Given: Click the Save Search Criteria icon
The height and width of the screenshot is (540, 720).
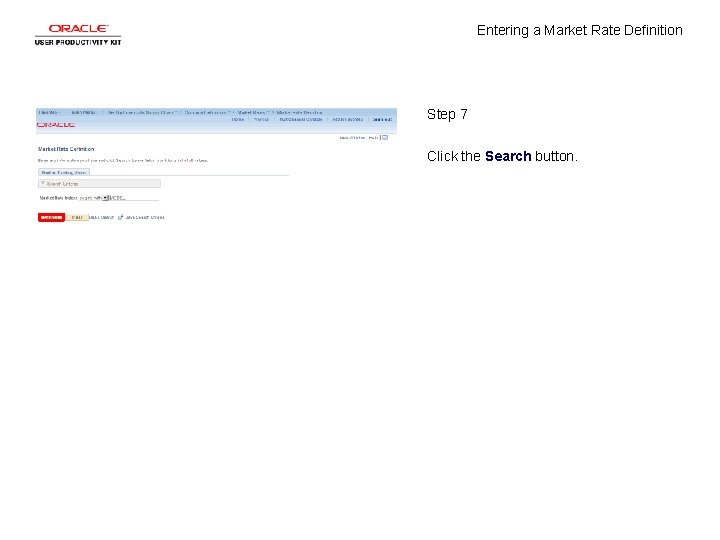Looking at the screenshot, I should [121, 217].
